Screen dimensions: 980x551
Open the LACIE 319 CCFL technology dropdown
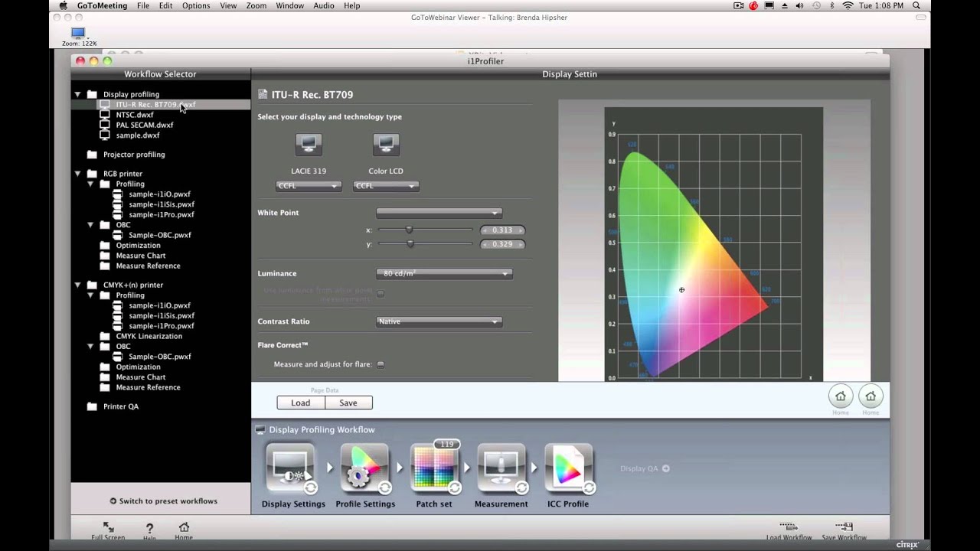tap(309, 186)
